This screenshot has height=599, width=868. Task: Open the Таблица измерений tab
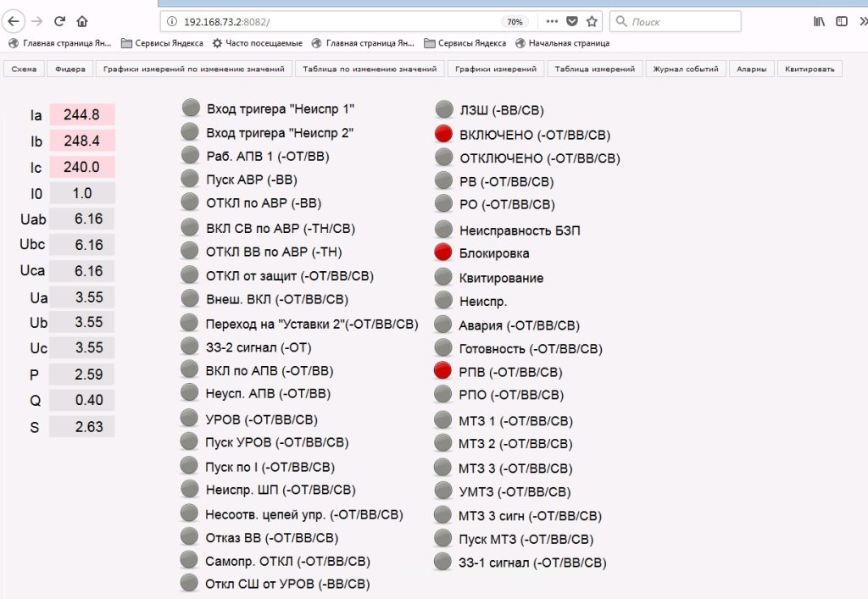tap(594, 69)
